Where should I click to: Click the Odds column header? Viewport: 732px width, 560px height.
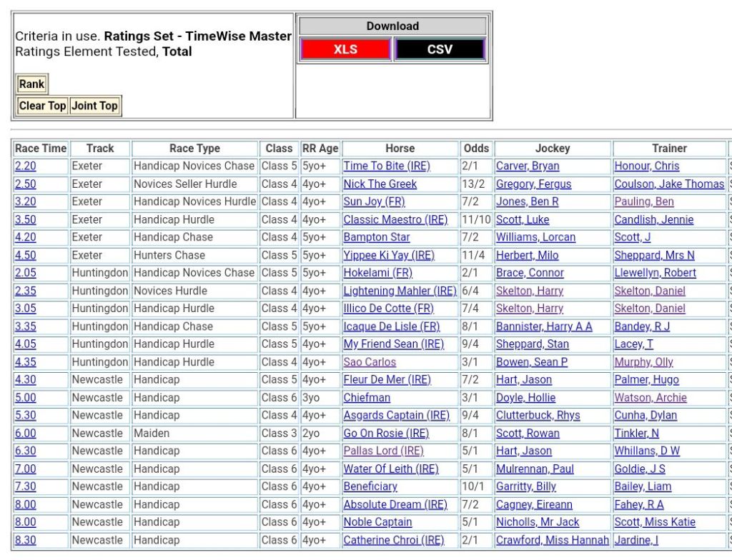coord(476,149)
